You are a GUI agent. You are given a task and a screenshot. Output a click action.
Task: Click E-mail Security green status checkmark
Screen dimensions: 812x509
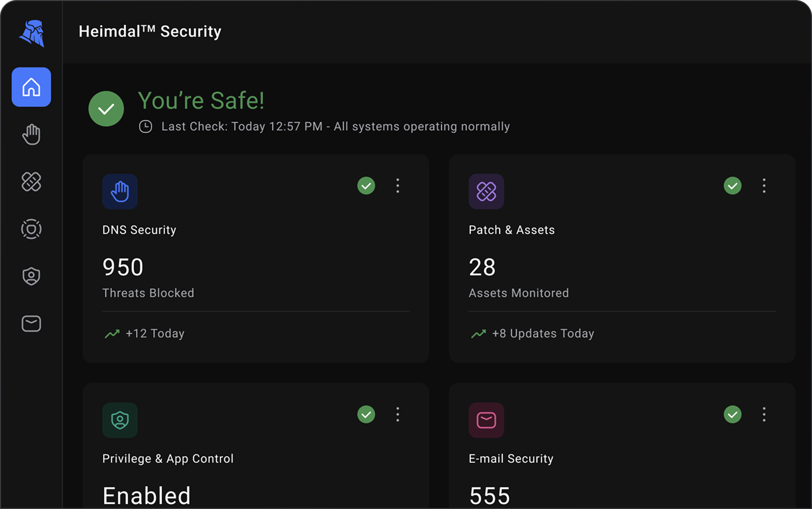[732, 414]
